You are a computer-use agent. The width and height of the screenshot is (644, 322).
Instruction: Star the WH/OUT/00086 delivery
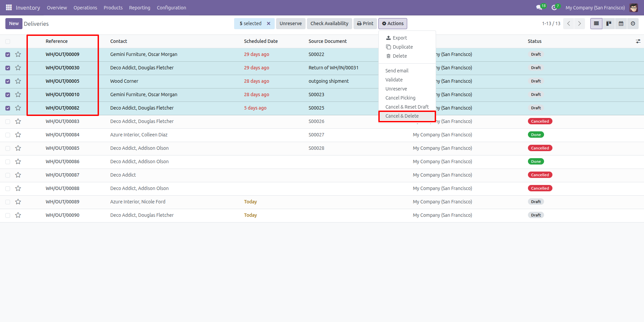click(18, 162)
